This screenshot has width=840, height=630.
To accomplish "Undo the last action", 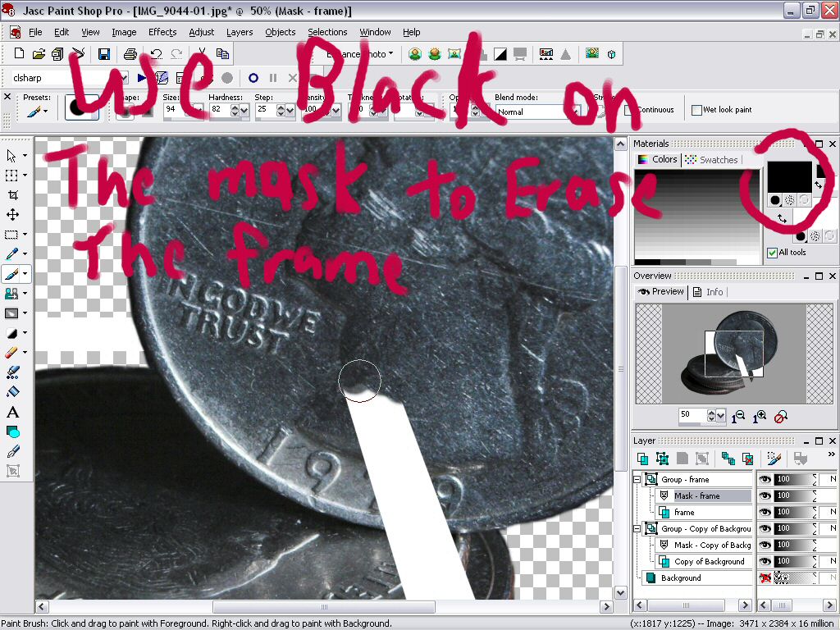I will (156, 53).
